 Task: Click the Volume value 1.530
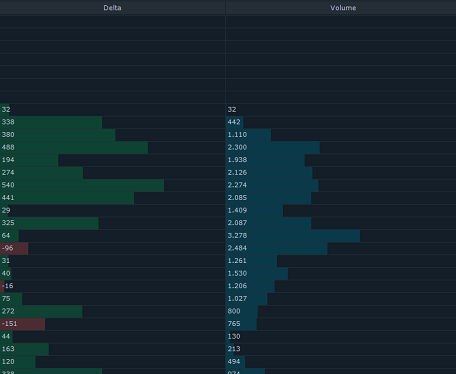click(x=237, y=273)
